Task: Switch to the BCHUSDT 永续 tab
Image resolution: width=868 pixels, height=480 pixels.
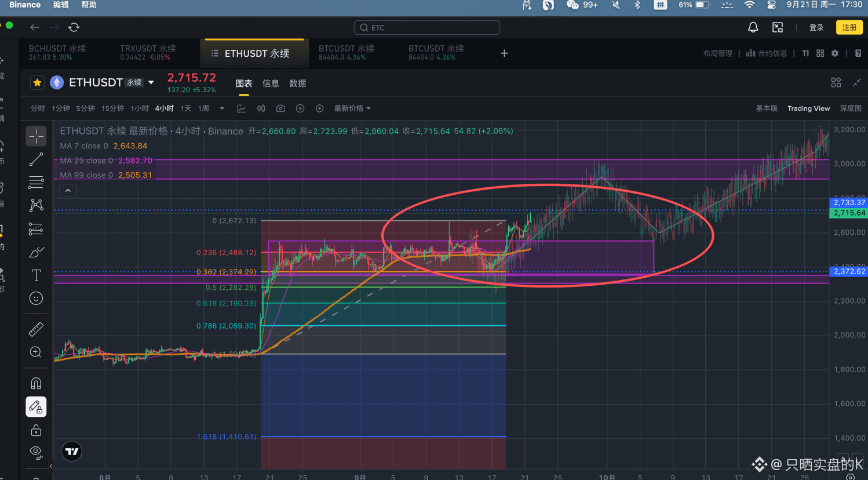Action: tap(57, 53)
